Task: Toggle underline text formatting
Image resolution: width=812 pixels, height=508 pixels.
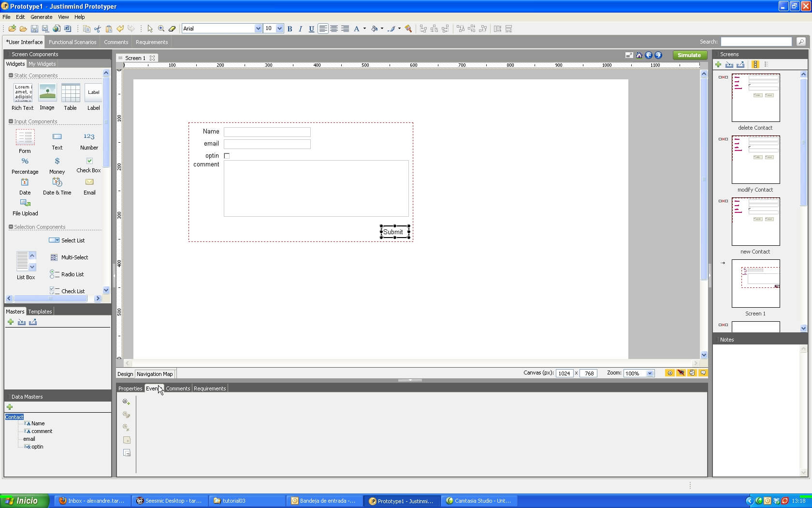Action: tap(311, 29)
